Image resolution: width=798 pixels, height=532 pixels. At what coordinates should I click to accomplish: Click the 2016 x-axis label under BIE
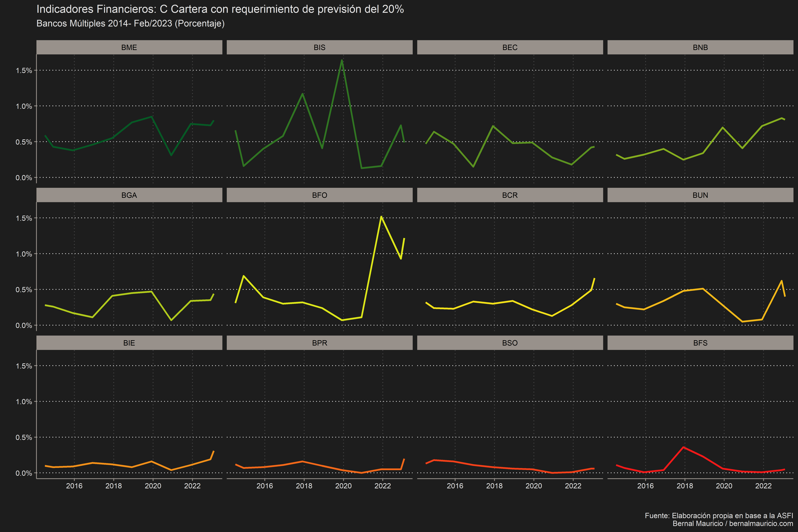pyautogui.click(x=74, y=486)
